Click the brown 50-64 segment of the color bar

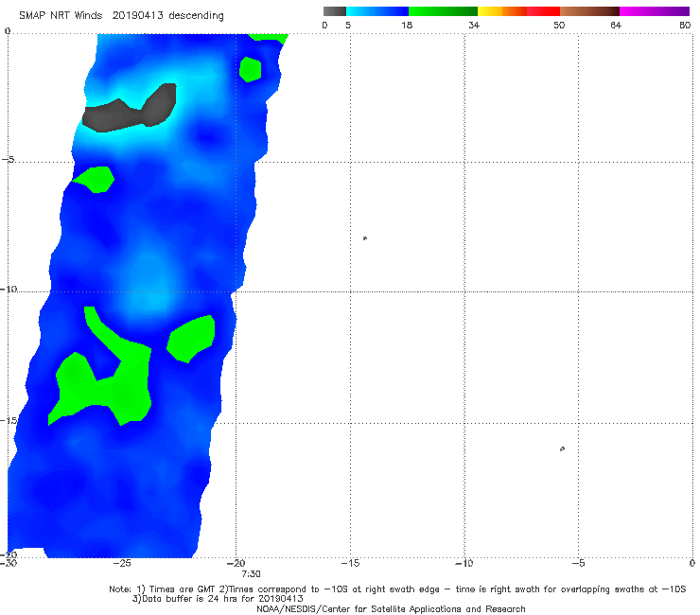click(589, 11)
